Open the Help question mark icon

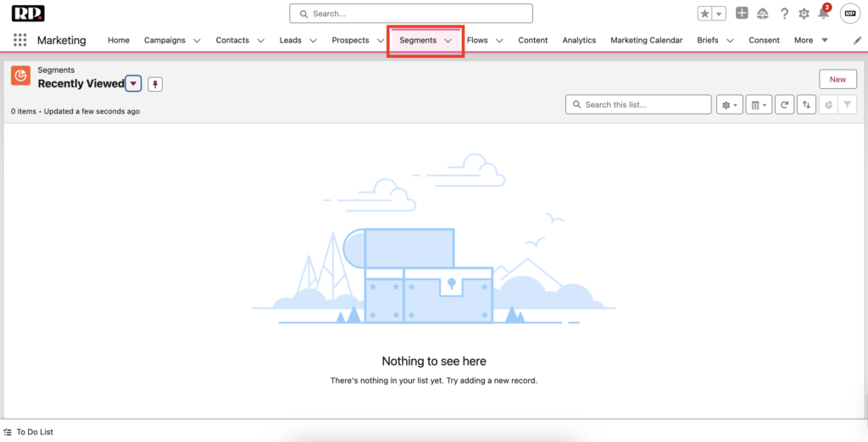point(784,14)
